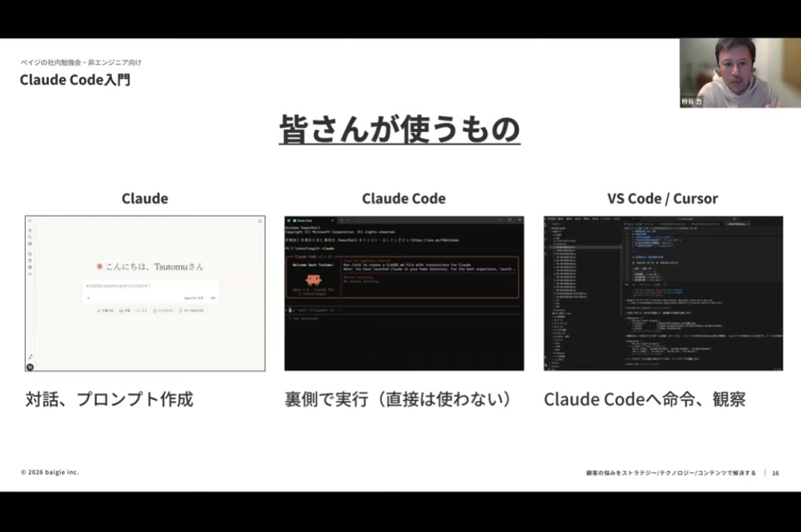801x532 pixels.
Task: Click the user avatar in Claude sidebar
Action: pos(30,367)
